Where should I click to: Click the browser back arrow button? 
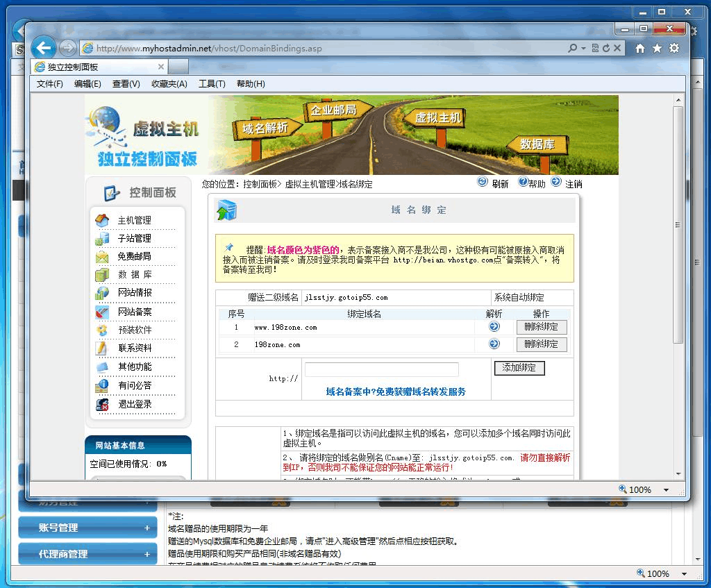(x=44, y=48)
